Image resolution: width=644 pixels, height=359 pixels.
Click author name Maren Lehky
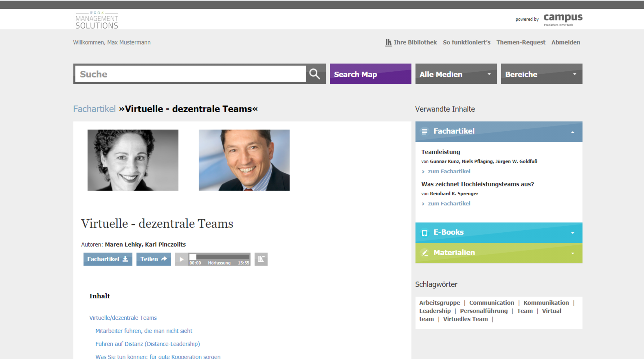123,245
